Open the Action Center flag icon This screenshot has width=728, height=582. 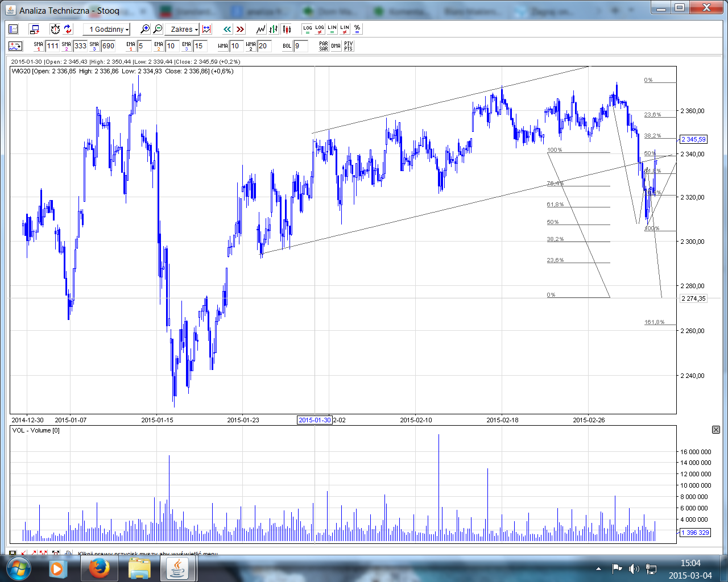pos(617,568)
